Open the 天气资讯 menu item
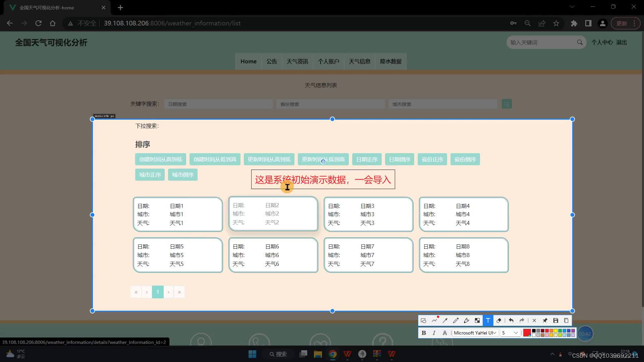 [297, 61]
